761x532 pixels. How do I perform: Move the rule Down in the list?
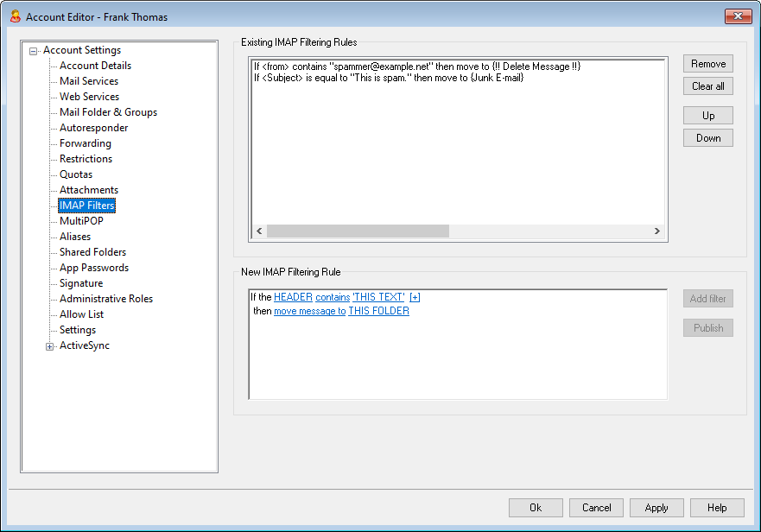pos(707,138)
